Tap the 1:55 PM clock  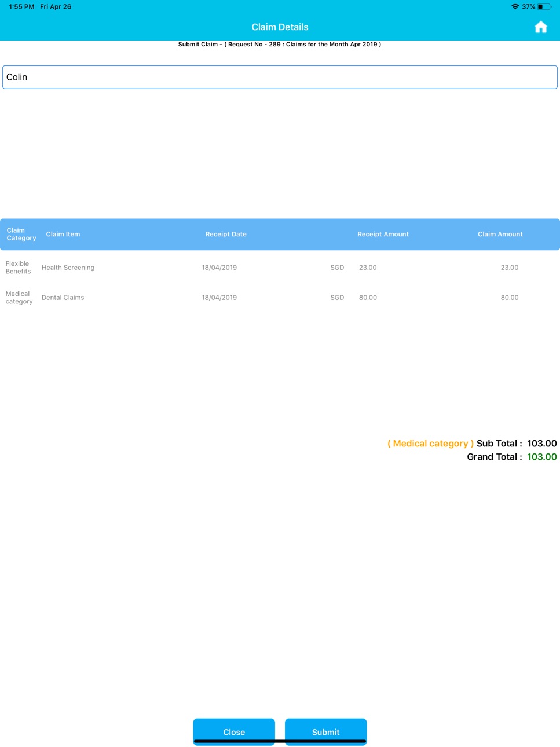(21, 7)
